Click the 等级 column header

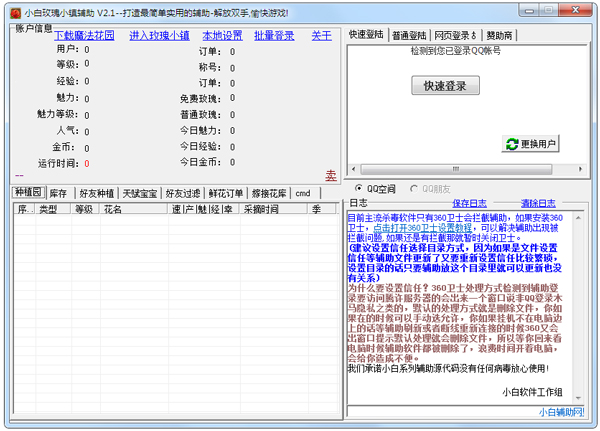point(86,209)
